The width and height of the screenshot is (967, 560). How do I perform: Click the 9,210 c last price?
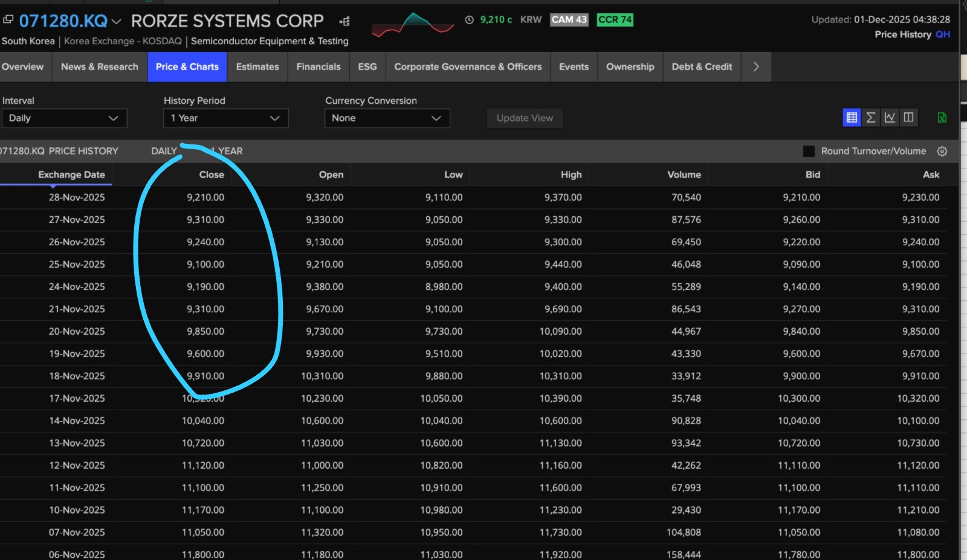496,20
